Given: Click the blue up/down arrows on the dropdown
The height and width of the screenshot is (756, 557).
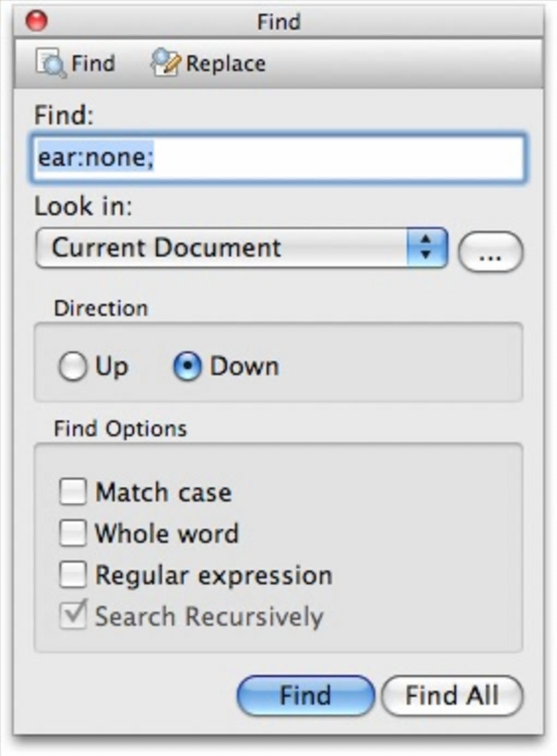Looking at the screenshot, I should [x=426, y=248].
